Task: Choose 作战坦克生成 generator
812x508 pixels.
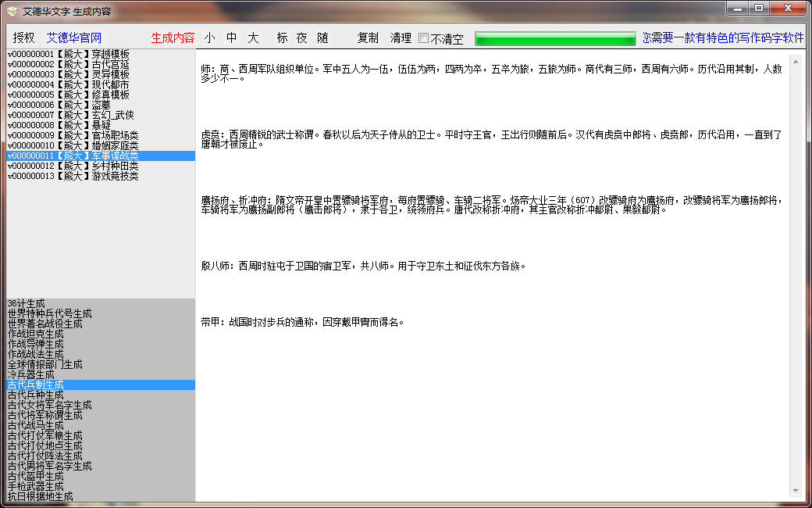Action: (x=101, y=334)
